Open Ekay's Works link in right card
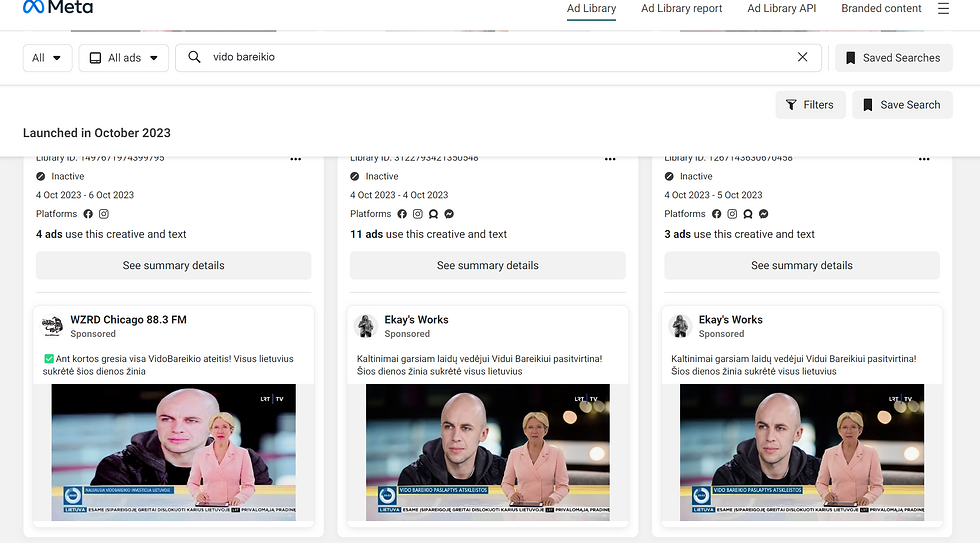Viewport: 980px width, 543px height. click(731, 319)
